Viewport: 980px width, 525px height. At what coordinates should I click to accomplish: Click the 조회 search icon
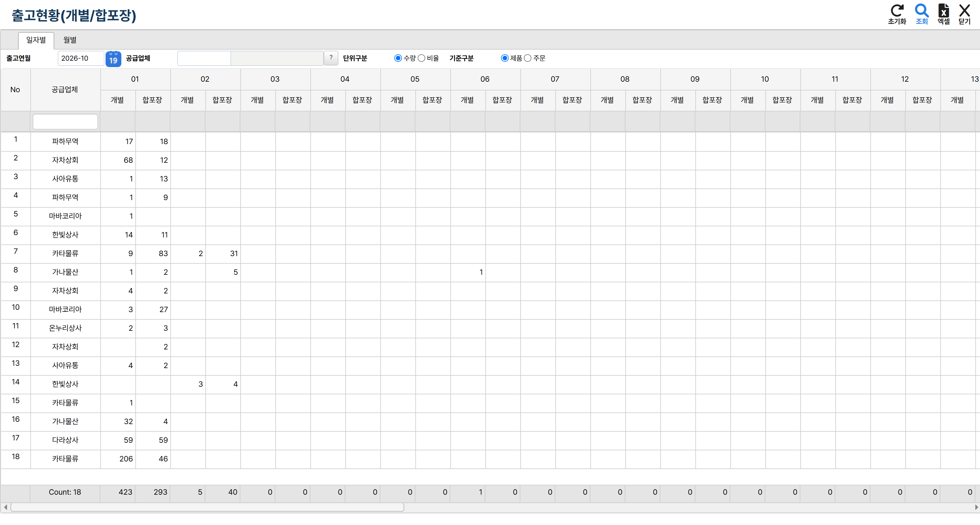[921, 14]
